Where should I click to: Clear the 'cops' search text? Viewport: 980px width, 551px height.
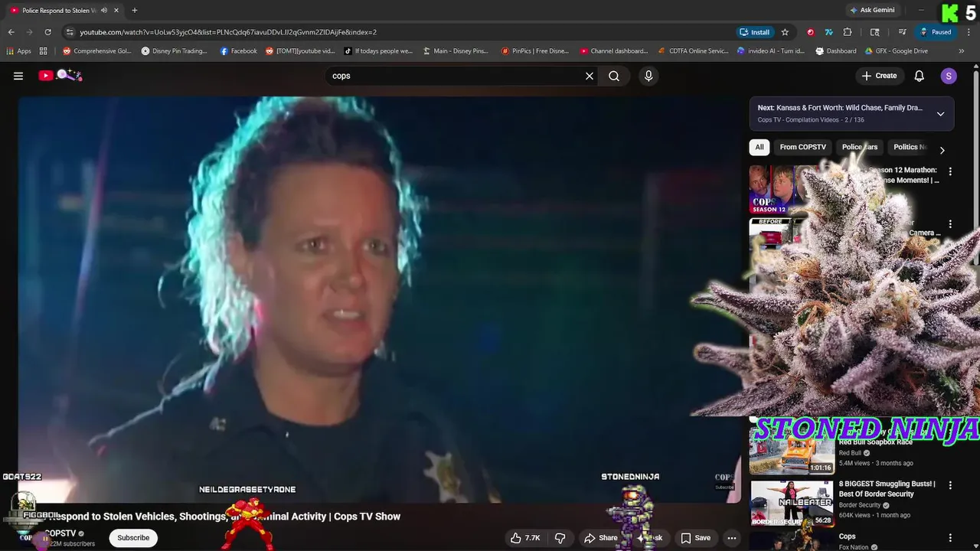(x=590, y=76)
